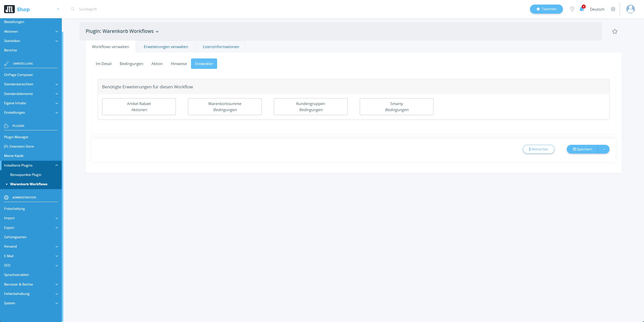Open the user avatar profile menu
The width and height of the screenshot is (644, 322).
tap(630, 9)
